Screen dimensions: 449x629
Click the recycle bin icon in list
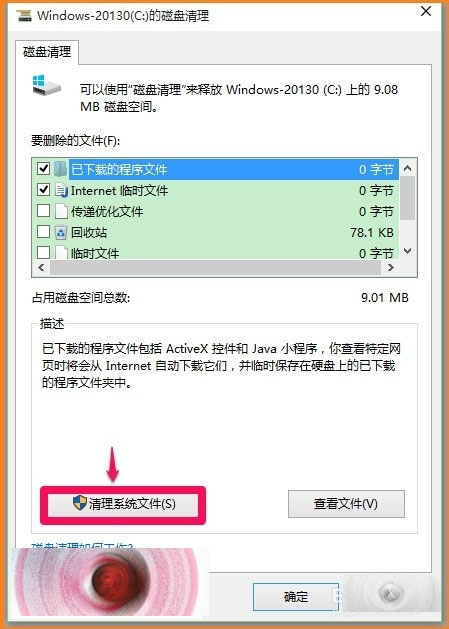tap(61, 232)
